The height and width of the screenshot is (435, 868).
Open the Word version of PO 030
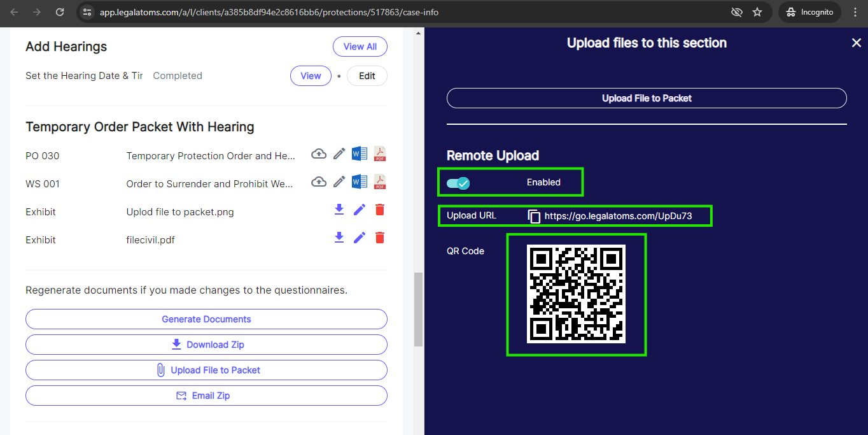(x=360, y=153)
